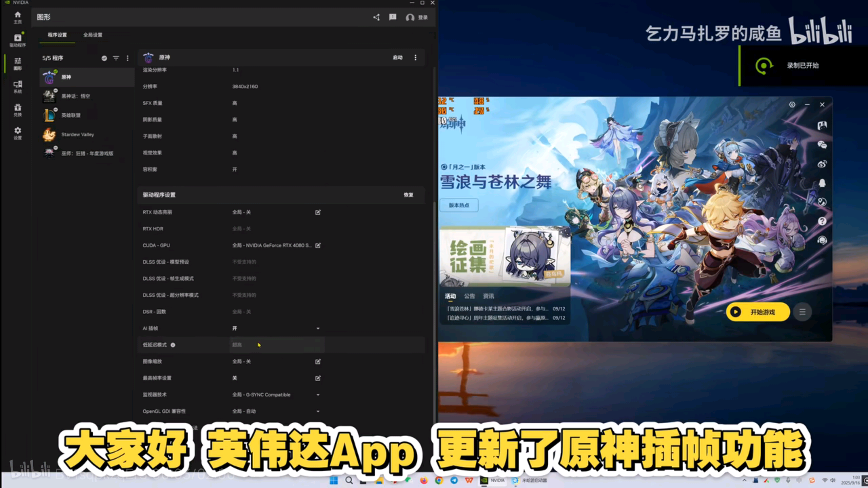Expand 监视器技术 G-SYNC dropdown
The width and height of the screenshot is (868, 488).
click(318, 395)
